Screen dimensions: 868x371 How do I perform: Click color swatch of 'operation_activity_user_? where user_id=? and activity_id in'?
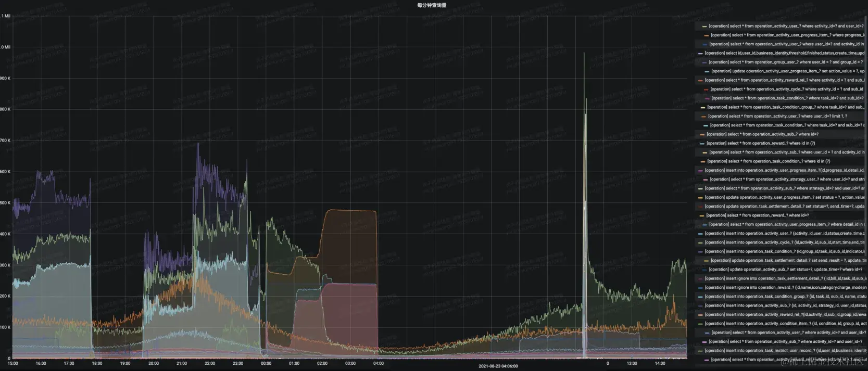coord(705,44)
